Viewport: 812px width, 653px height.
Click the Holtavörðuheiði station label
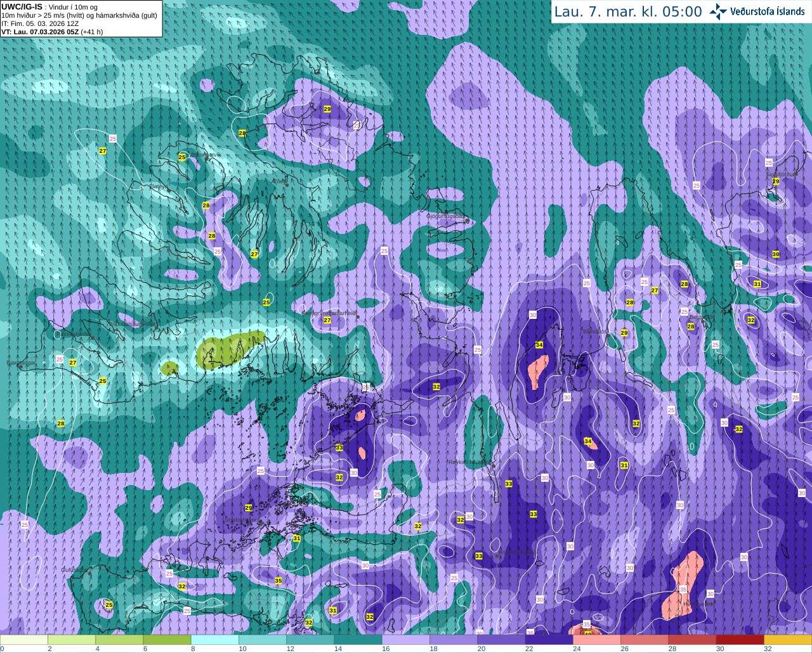point(518,552)
